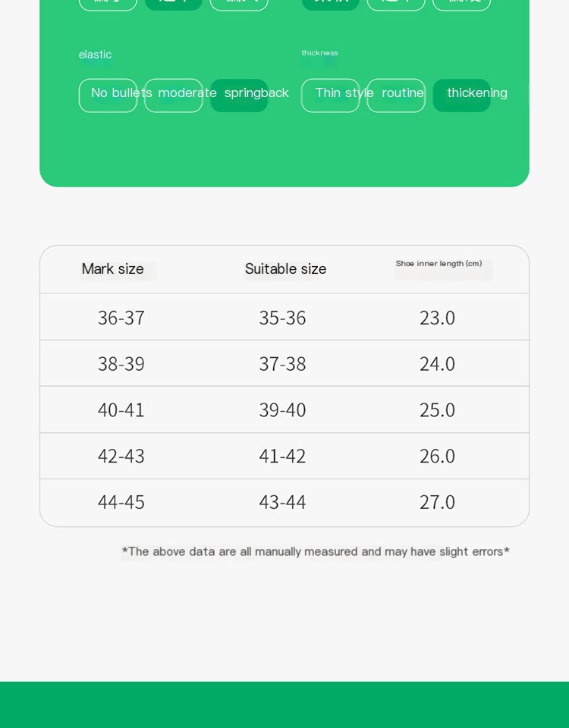Click the "Suitable size" column header

(285, 269)
